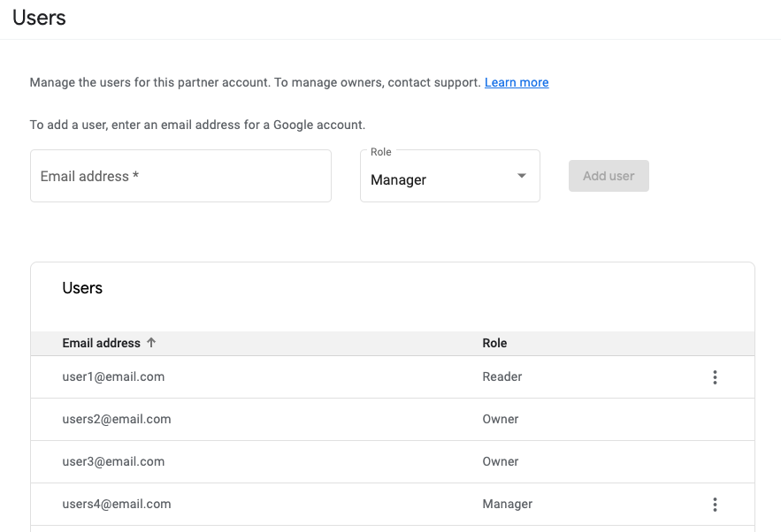Open more options menu for user1@email.com
This screenshot has width=781, height=532.
click(x=715, y=377)
